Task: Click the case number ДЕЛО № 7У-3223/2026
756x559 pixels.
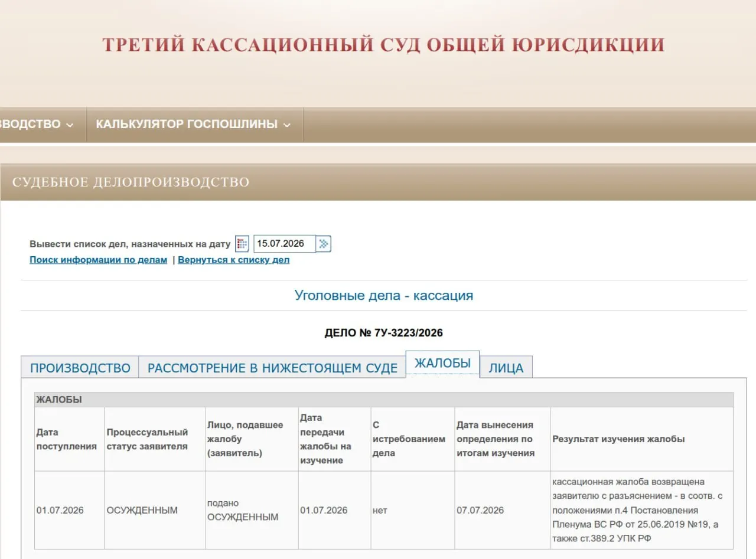Action: (x=384, y=333)
